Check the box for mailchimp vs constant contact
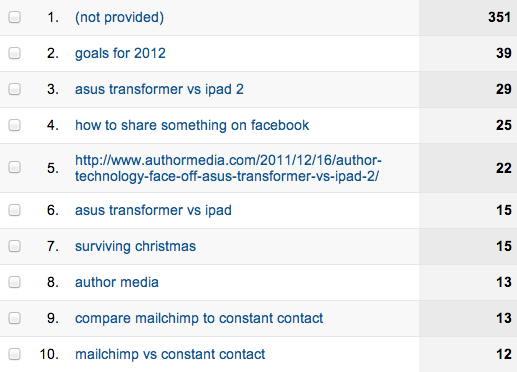The height and width of the screenshot is (372, 517). [x=14, y=354]
